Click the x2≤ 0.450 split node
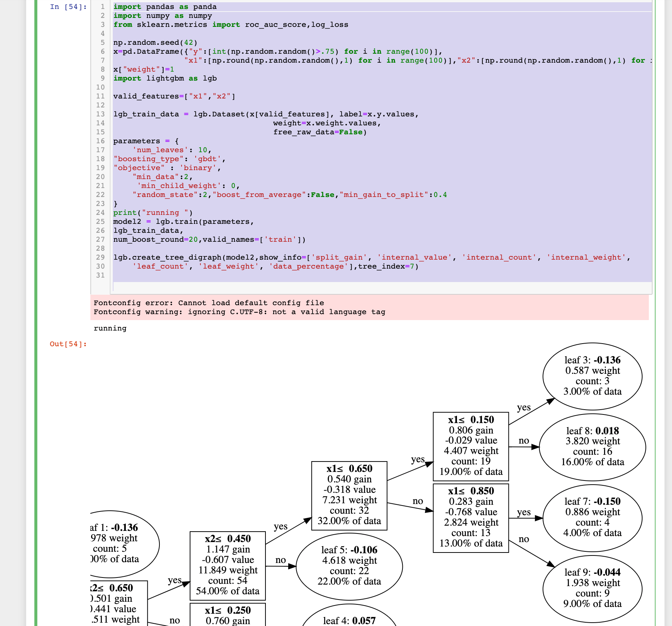 click(x=228, y=566)
